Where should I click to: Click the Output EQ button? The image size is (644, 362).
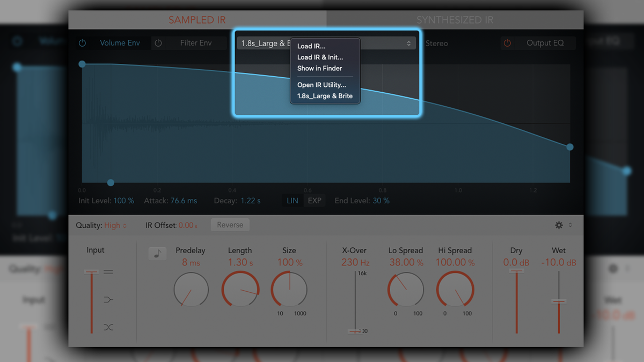click(x=545, y=43)
